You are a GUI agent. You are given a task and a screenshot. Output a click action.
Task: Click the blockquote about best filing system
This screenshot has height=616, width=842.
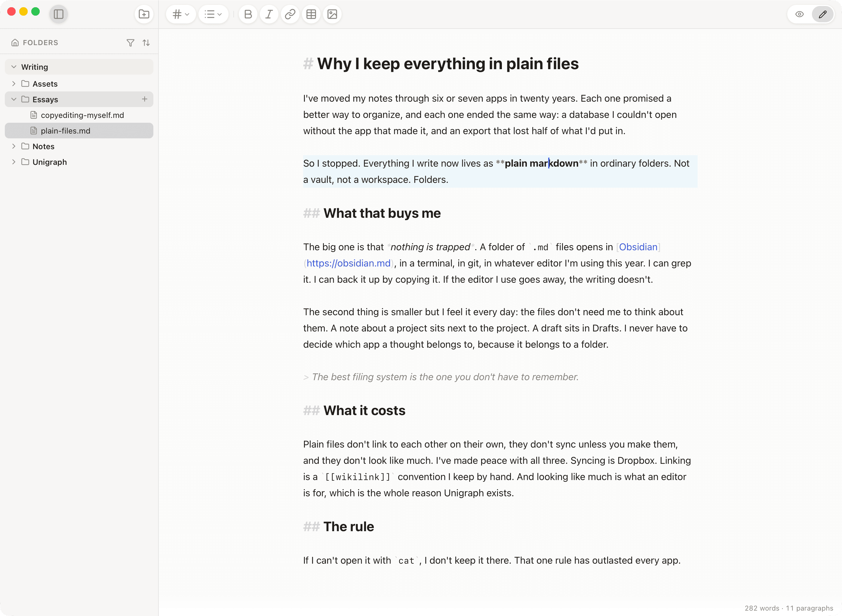(445, 377)
